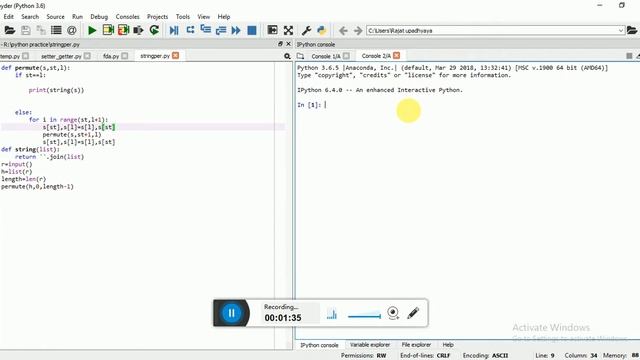640x360 pixels.
Task: Browse for a working directory folder icon
Action: coord(632,30)
